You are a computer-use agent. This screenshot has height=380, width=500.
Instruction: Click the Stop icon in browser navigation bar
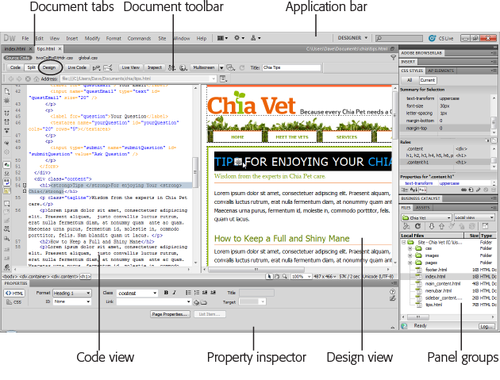[x=28, y=79]
